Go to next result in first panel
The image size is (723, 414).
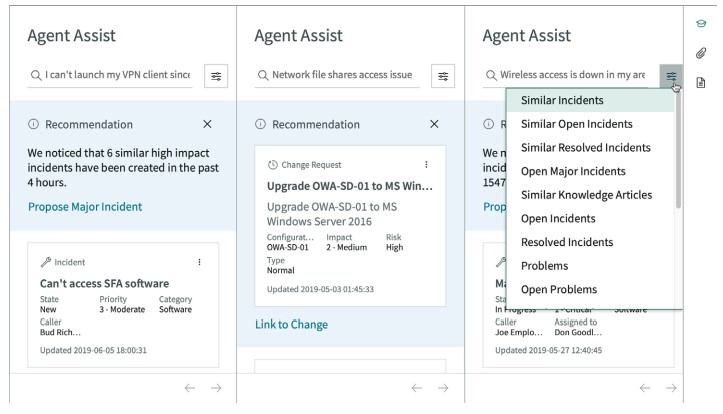point(216,388)
